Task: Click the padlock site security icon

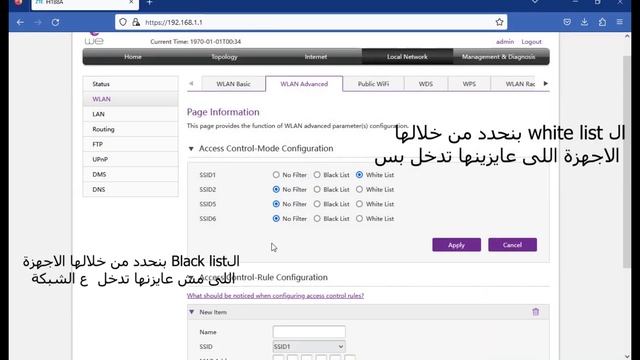Action: pyautogui.click(x=136, y=22)
